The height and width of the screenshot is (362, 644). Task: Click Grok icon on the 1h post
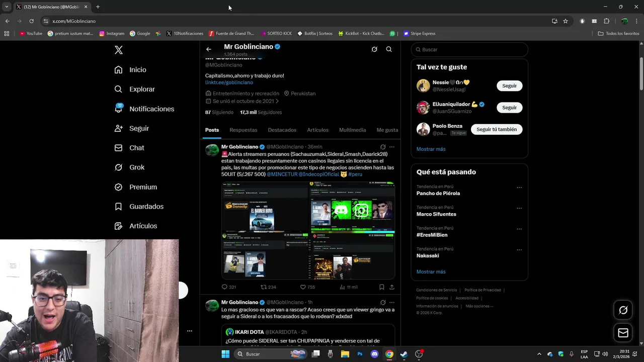pyautogui.click(x=383, y=303)
